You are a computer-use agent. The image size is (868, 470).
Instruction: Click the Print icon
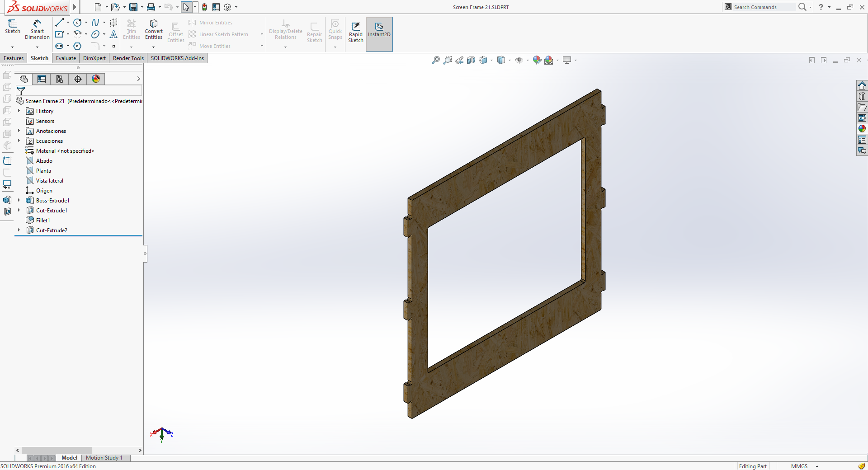pos(151,7)
